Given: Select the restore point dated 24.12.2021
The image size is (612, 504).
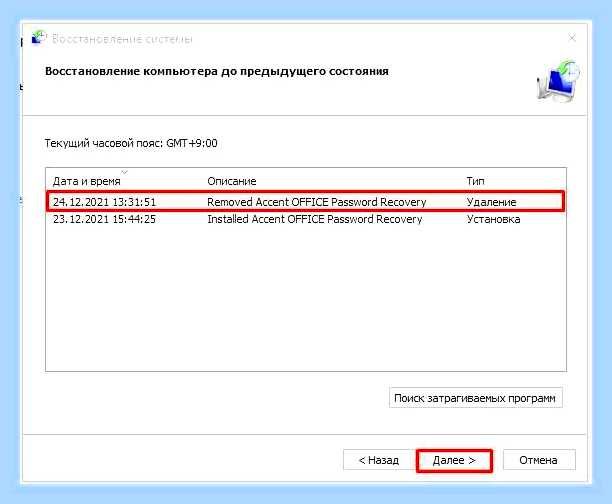Looking at the screenshot, I should tap(306, 201).
